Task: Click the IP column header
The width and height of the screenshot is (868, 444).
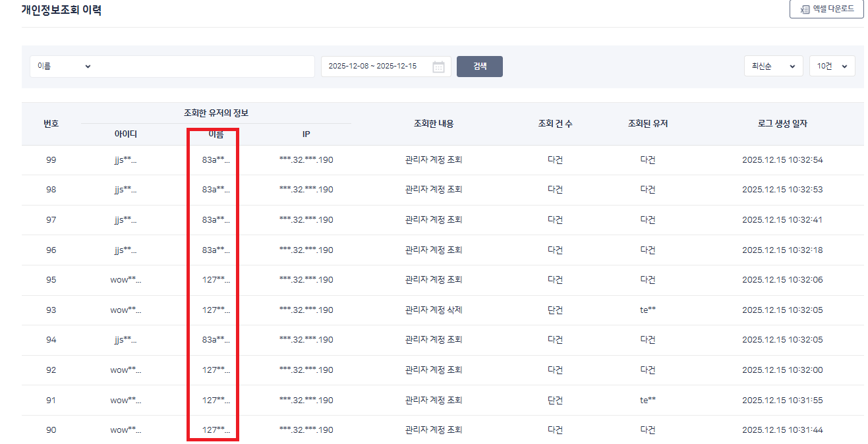Action: 306,134
